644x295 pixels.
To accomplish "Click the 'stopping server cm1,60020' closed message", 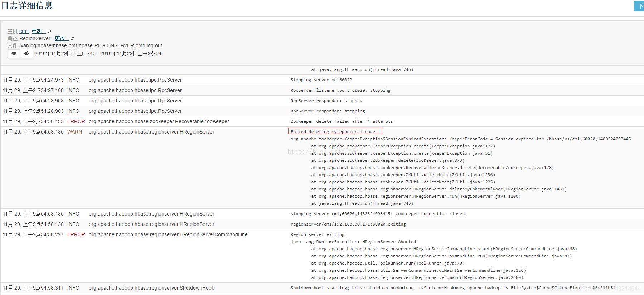I will (x=379, y=214).
